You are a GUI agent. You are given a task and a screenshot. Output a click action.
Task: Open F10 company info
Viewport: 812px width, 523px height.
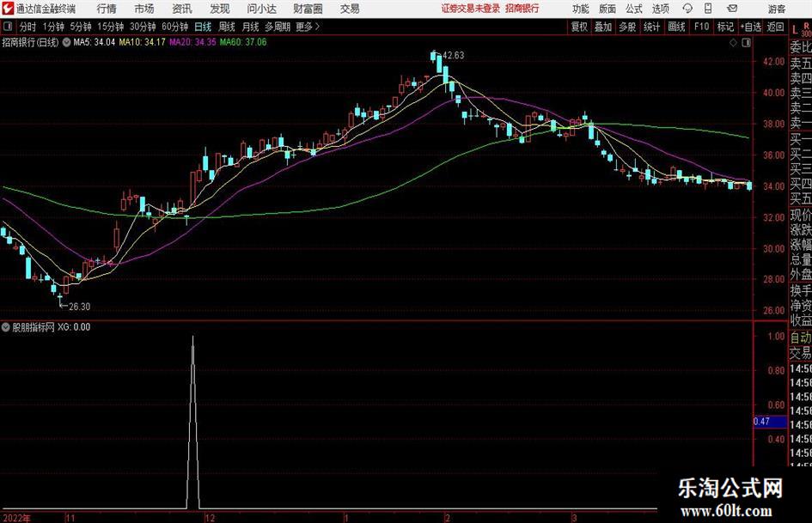click(701, 27)
